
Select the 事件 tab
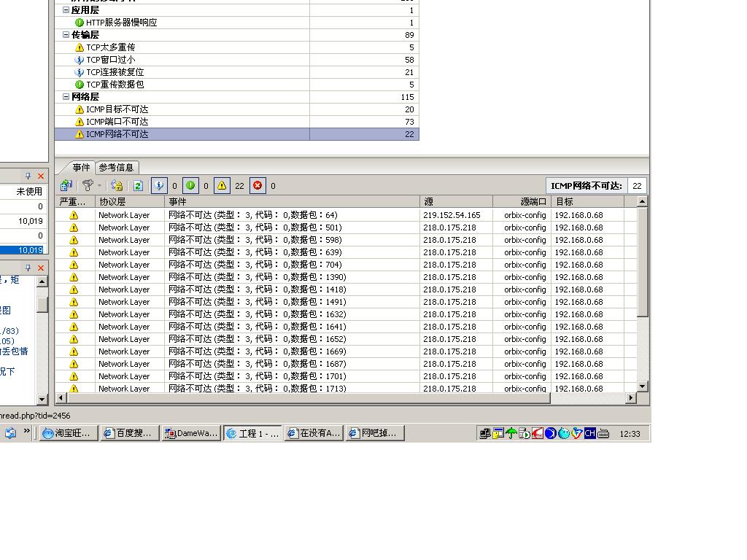click(x=81, y=168)
